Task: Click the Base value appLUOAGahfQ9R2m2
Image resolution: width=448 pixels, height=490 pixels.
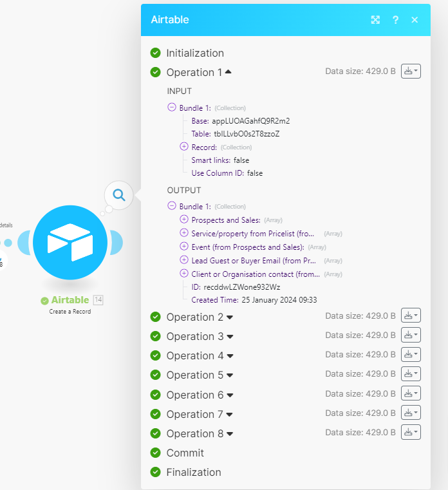Action: pos(251,121)
